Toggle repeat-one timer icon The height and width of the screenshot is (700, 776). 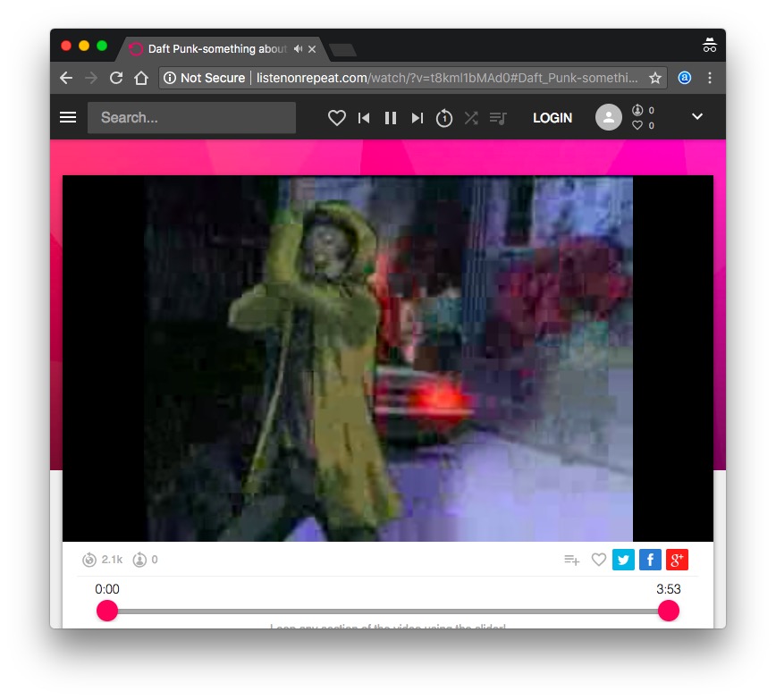(x=444, y=118)
